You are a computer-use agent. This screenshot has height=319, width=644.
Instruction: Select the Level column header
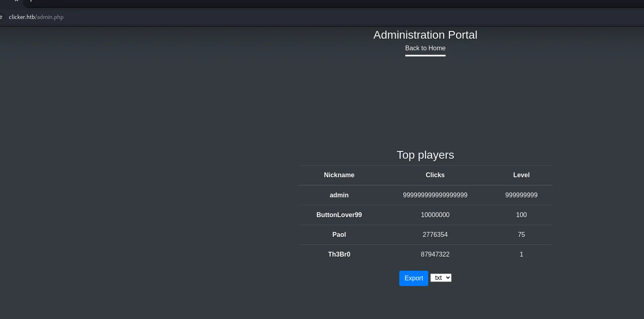pyautogui.click(x=521, y=175)
